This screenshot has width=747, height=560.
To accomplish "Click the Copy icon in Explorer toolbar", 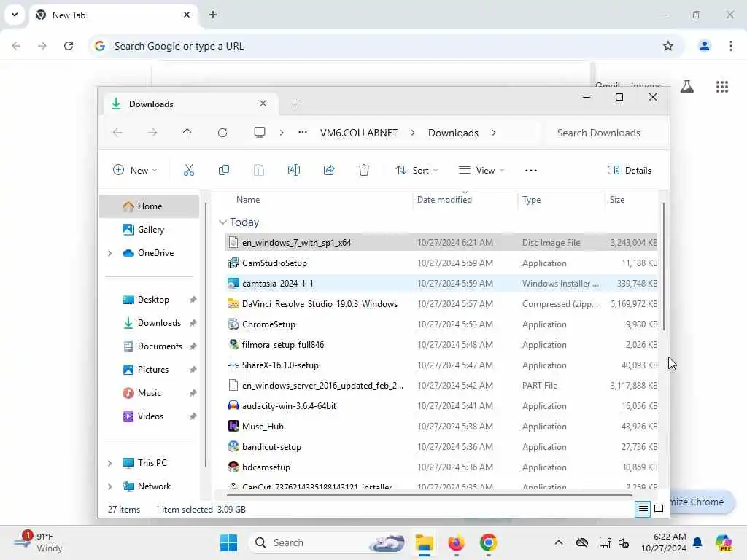I will point(223,170).
